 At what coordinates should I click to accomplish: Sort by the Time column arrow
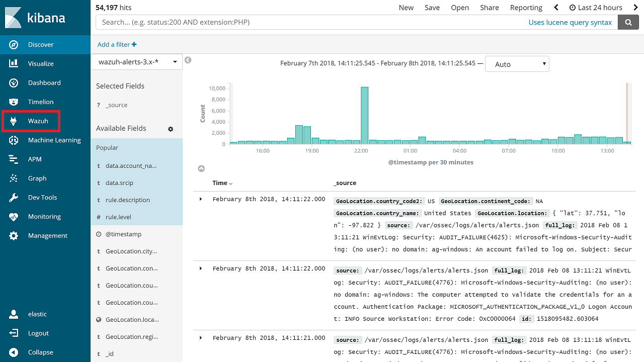coord(231,184)
